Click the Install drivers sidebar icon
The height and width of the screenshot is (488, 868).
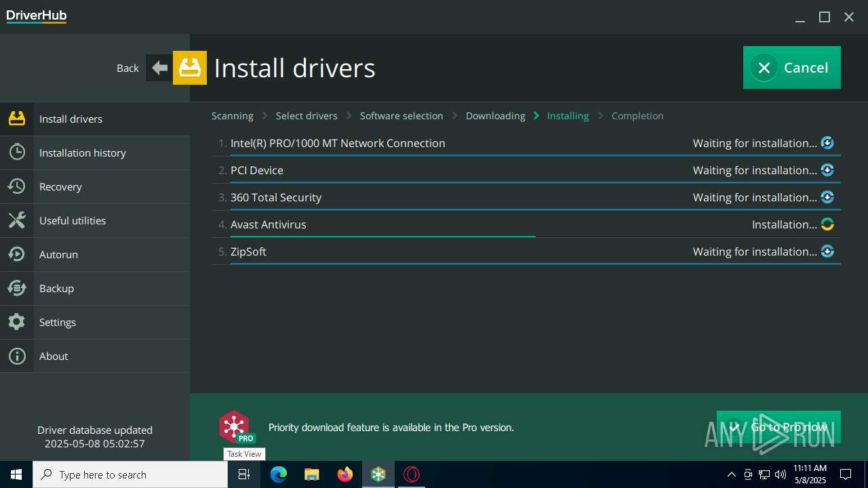click(x=17, y=119)
